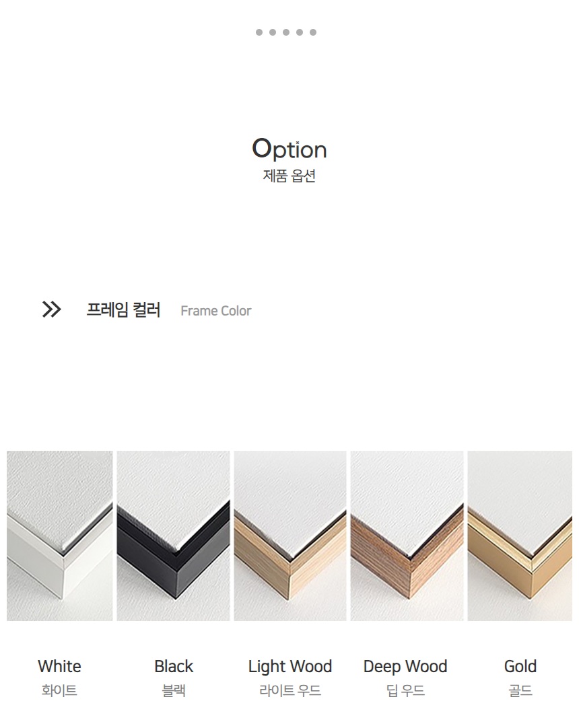Select the fifth carousel pagination dot

pyautogui.click(x=313, y=32)
